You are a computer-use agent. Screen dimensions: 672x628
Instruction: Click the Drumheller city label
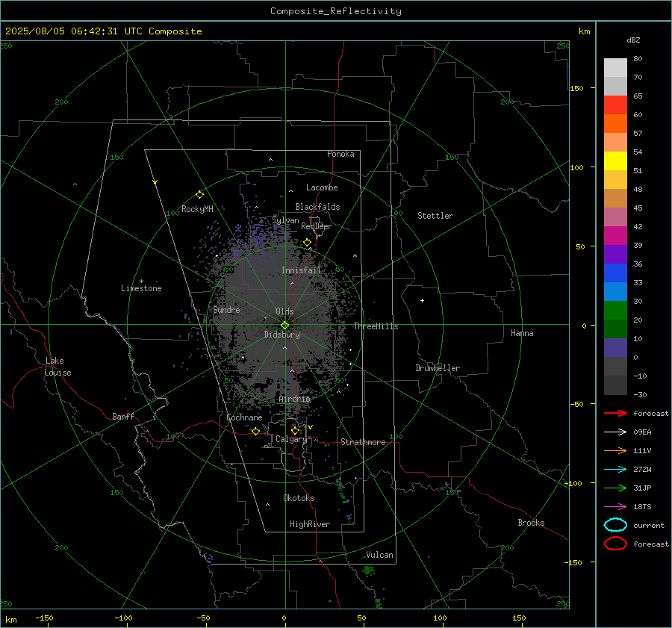438,368
